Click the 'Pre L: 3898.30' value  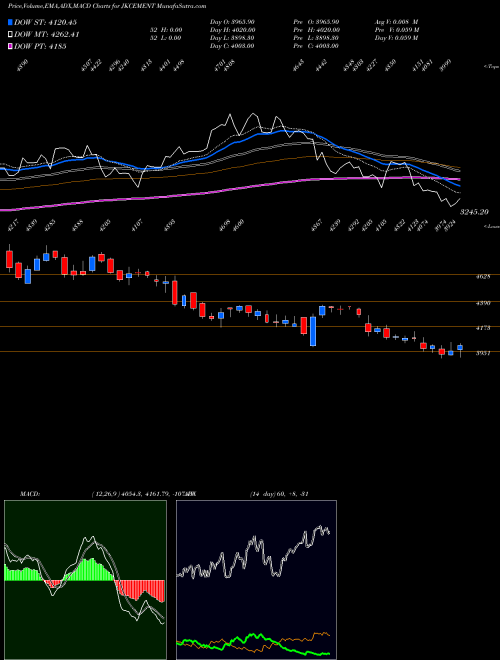[x=316, y=38]
